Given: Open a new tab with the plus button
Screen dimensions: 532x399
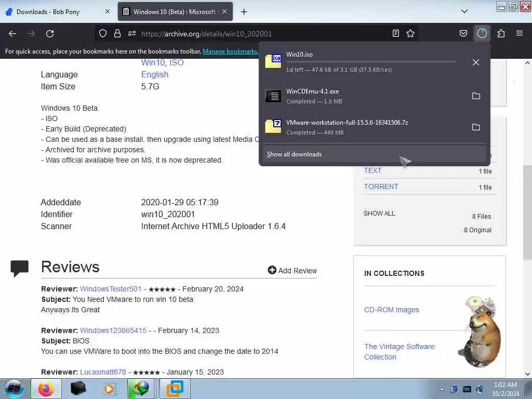Looking at the screenshot, I should (x=244, y=12).
